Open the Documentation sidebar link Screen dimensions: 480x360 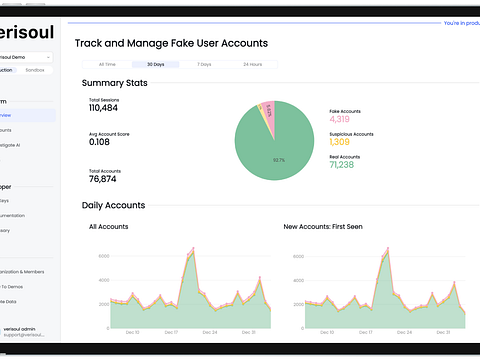[x=13, y=216]
